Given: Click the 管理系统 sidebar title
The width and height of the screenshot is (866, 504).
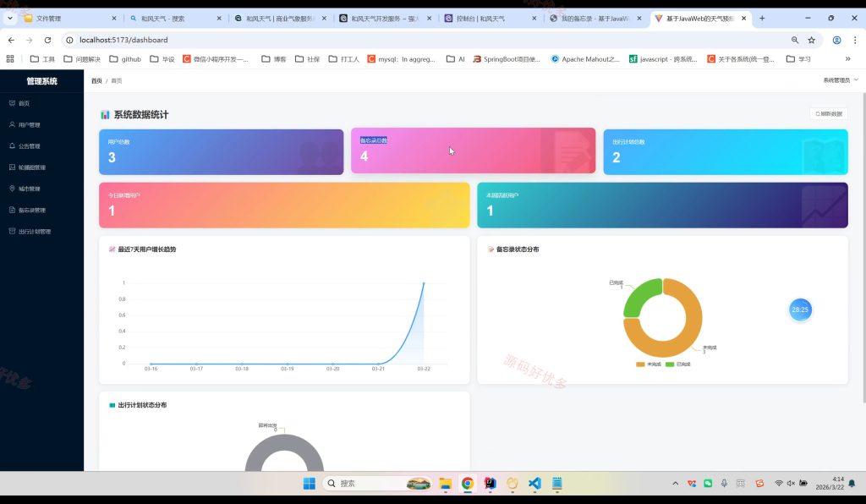Looking at the screenshot, I should click(x=42, y=81).
